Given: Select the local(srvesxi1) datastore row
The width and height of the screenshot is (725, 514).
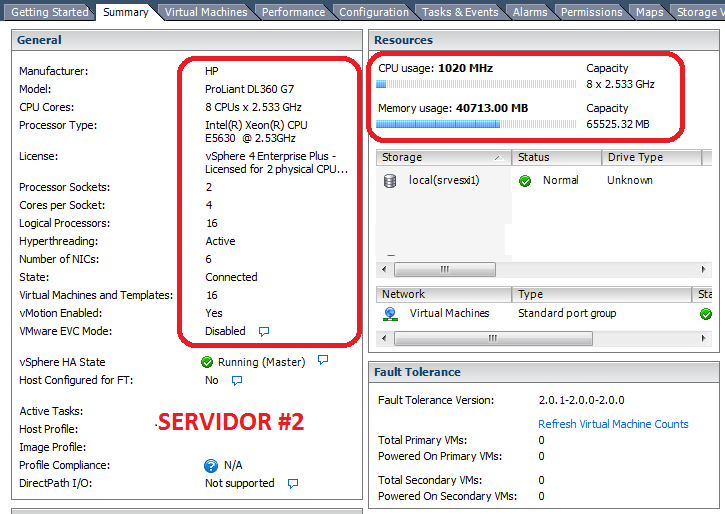Looking at the screenshot, I should click(x=544, y=180).
